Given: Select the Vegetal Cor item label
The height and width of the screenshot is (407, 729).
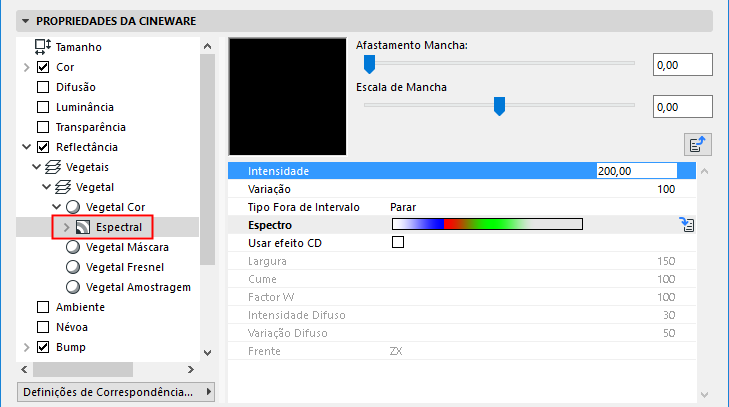Looking at the screenshot, I should (116, 207).
